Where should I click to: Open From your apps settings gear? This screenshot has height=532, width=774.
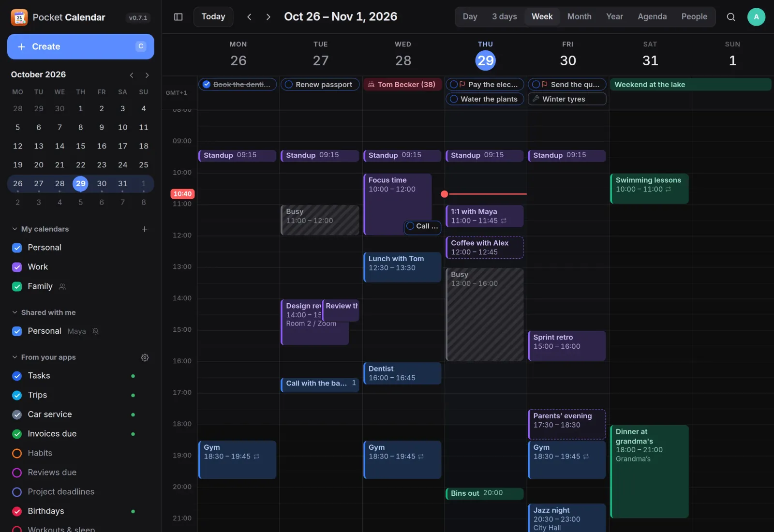pyautogui.click(x=145, y=357)
